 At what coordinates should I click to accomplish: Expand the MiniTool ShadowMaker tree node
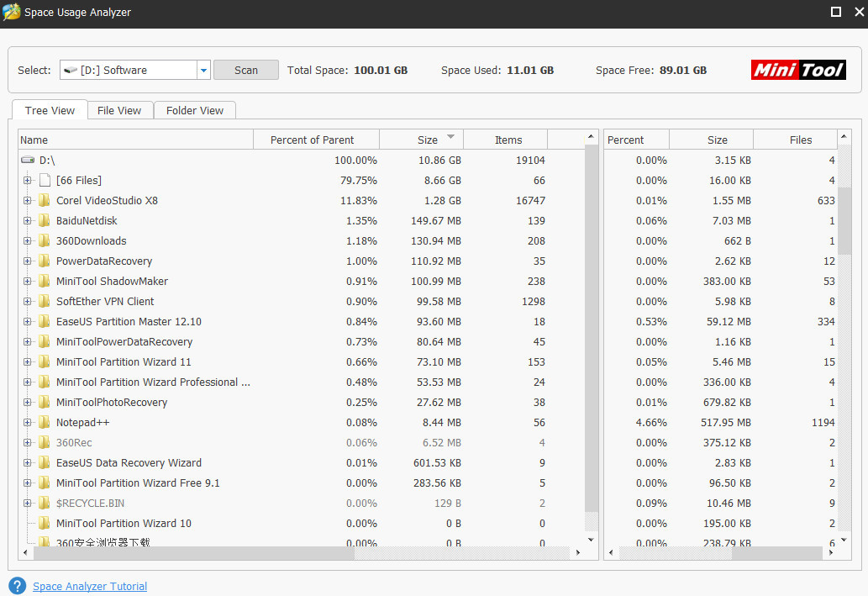click(x=27, y=282)
